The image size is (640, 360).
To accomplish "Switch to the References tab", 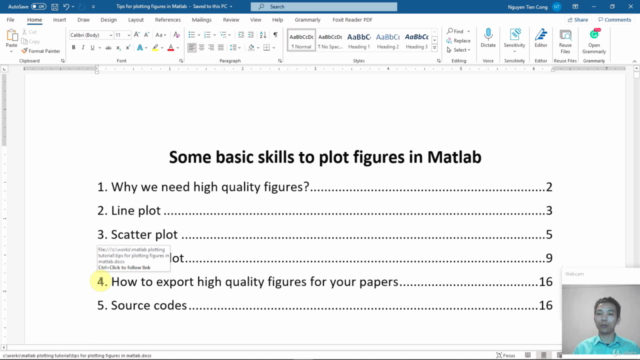I will click(167, 20).
